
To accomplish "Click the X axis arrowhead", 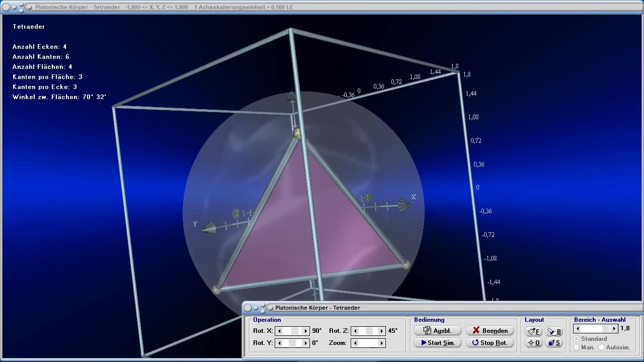I will point(404,204).
